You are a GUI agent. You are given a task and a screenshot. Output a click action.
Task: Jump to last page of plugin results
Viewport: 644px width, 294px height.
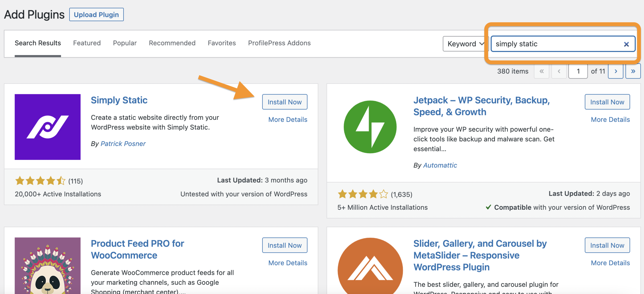click(633, 71)
